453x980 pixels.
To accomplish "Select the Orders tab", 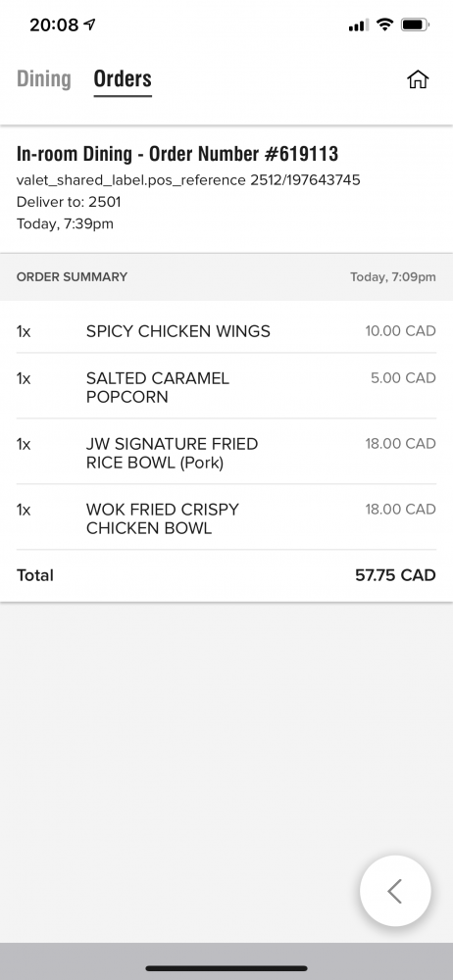I will [x=123, y=78].
